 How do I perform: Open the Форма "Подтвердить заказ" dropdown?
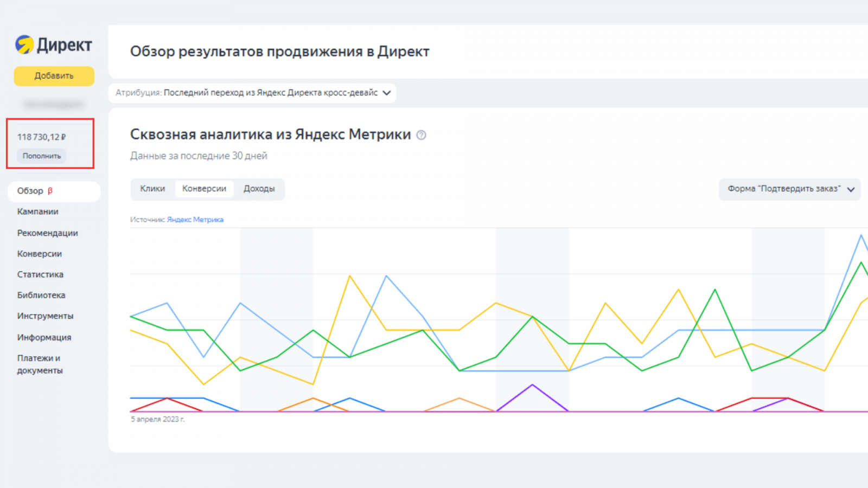point(789,189)
